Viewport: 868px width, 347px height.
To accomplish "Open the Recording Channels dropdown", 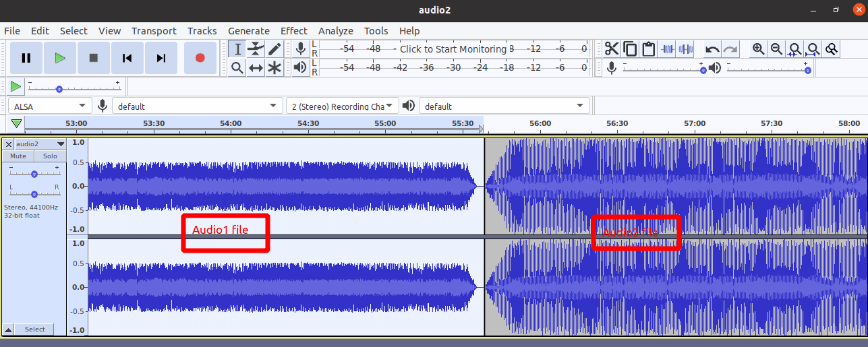I will tap(342, 106).
